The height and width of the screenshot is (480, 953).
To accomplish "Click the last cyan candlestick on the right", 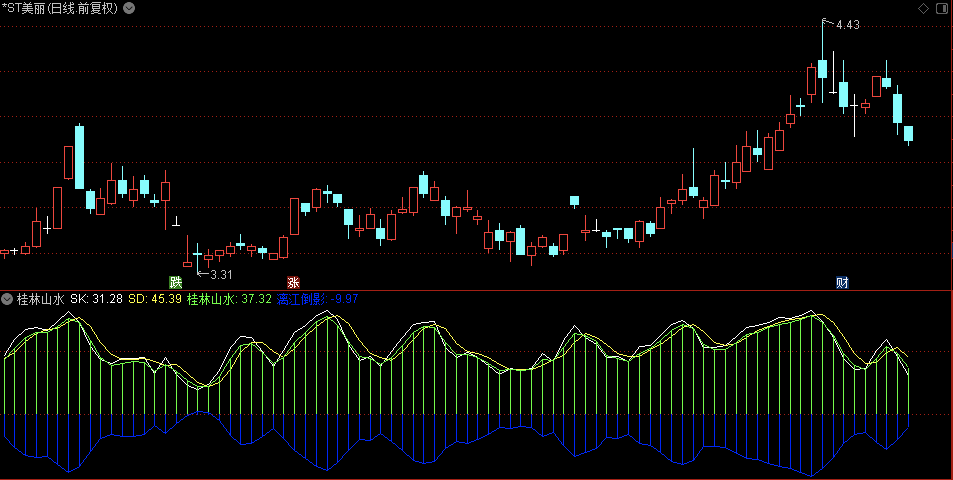I will coord(908,135).
